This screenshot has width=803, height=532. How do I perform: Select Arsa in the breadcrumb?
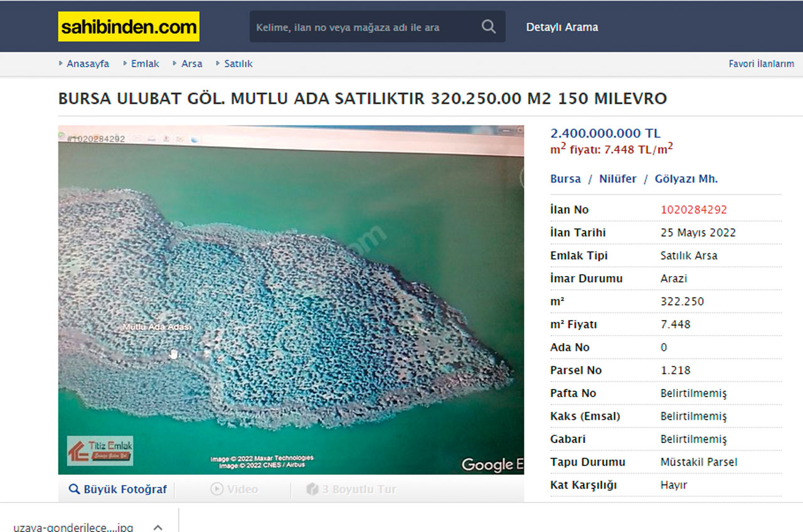(192, 63)
